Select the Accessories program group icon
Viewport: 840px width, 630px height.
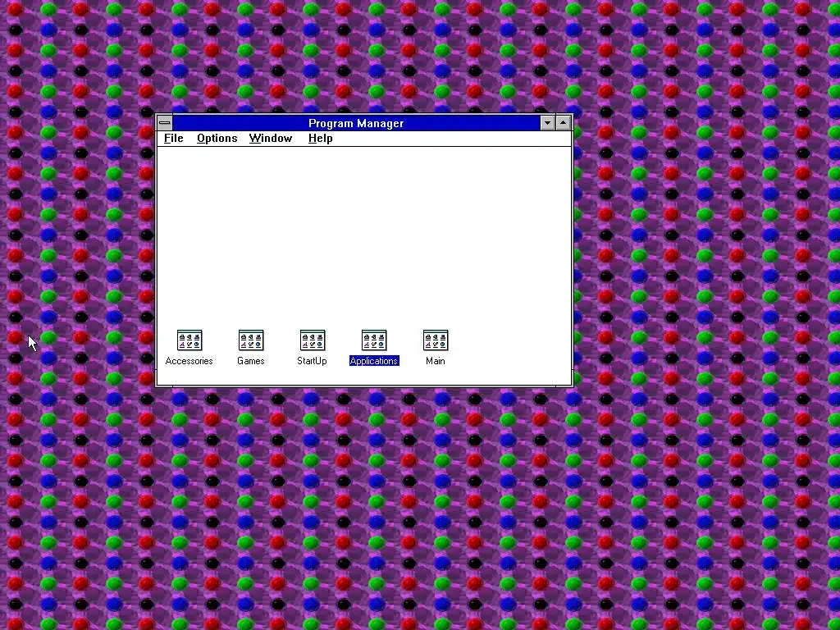click(x=189, y=340)
